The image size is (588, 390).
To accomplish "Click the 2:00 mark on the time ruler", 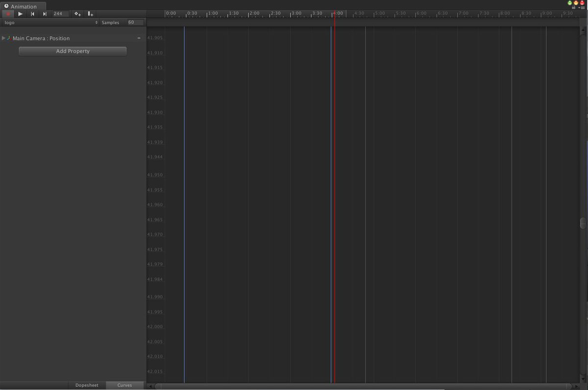I will click(x=254, y=13).
